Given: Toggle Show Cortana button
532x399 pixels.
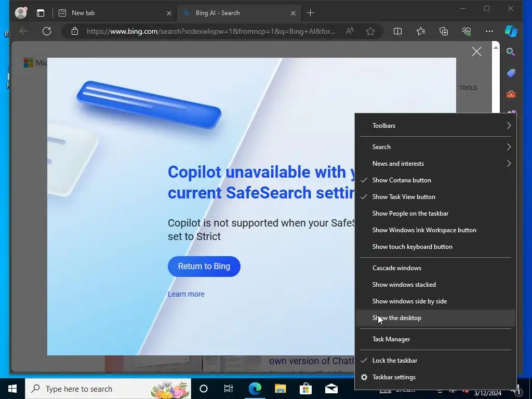Looking at the screenshot, I should click(435, 180).
